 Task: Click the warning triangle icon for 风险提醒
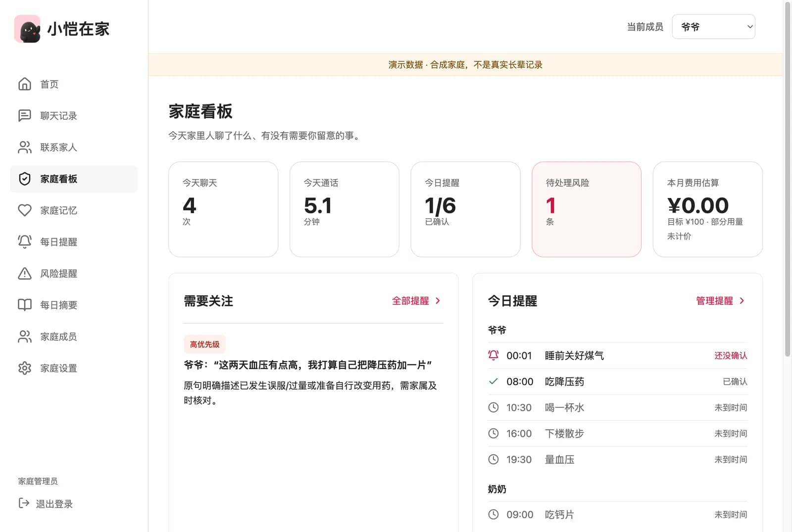(x=25, y=274)
